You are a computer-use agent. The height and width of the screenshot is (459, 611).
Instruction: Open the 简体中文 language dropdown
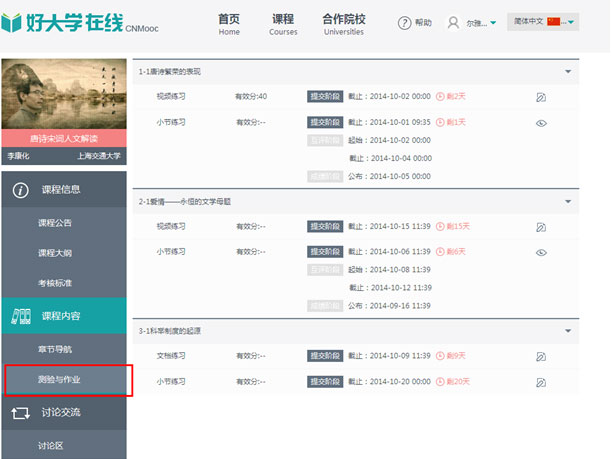click(543, 22)
